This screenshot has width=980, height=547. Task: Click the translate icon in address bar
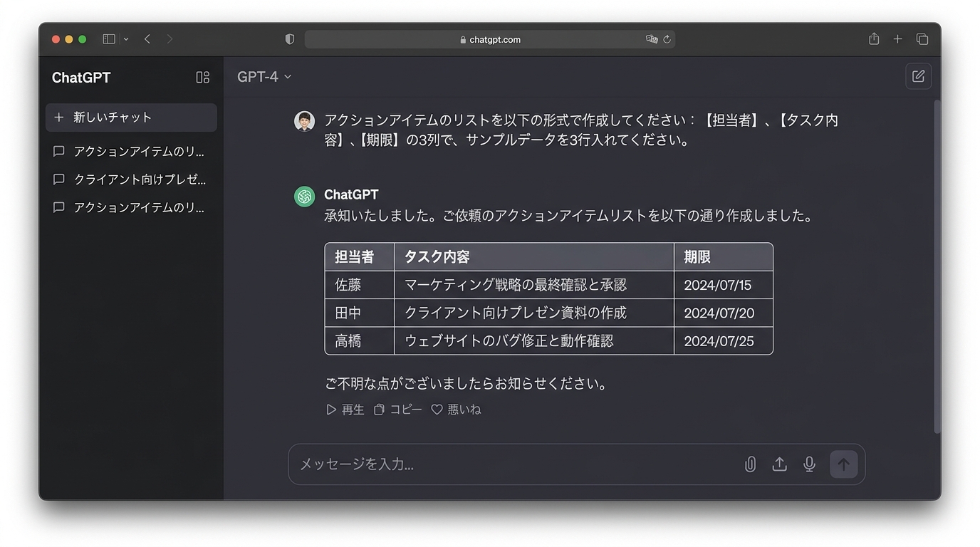[651, 39]
